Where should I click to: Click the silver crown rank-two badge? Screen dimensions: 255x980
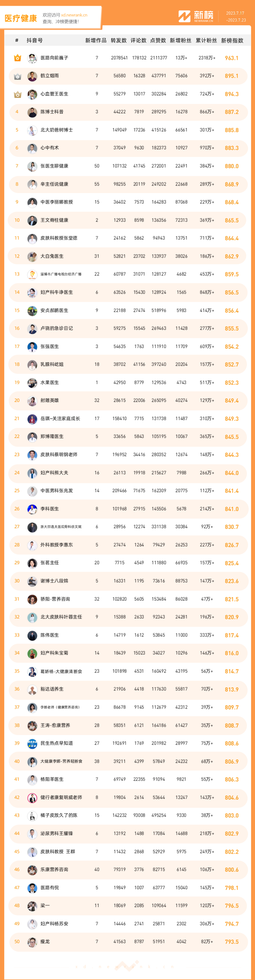(x=17, y=76)
